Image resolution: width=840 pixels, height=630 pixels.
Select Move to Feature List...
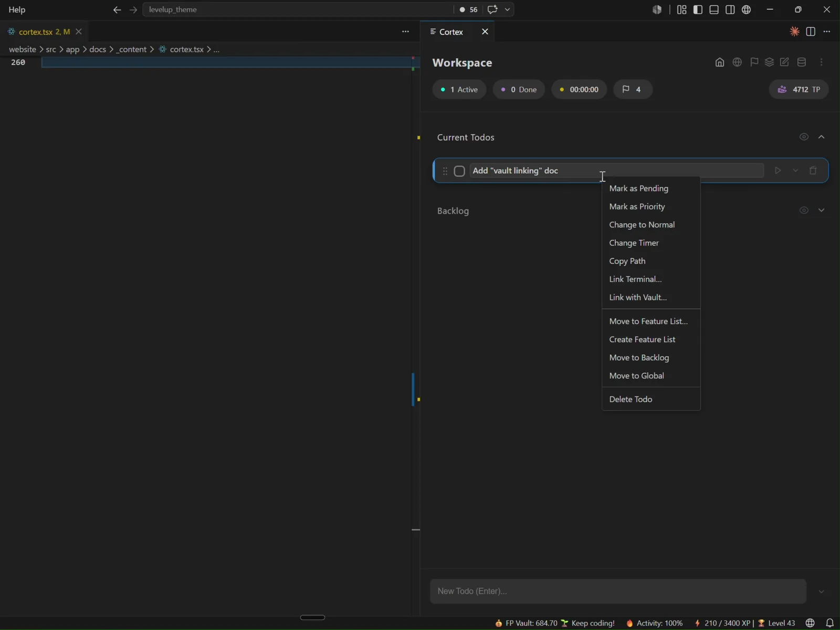pyautogui.click(x=651, y=321)
